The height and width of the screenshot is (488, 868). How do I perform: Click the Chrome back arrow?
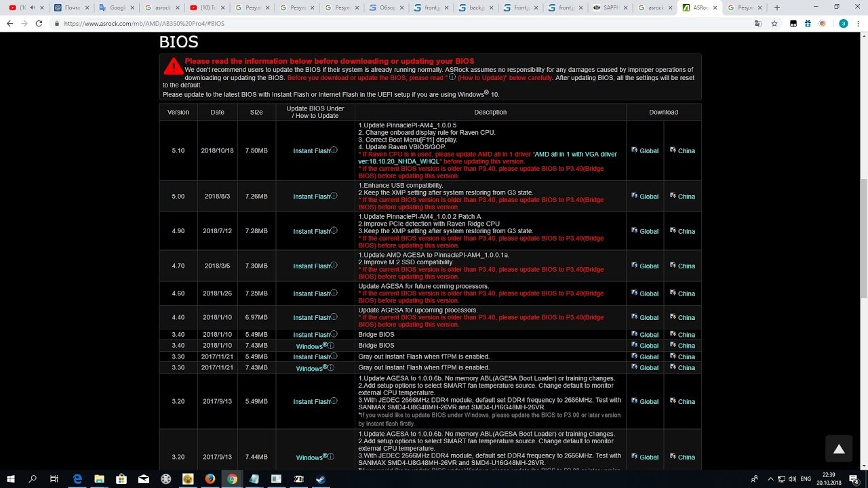9,23
